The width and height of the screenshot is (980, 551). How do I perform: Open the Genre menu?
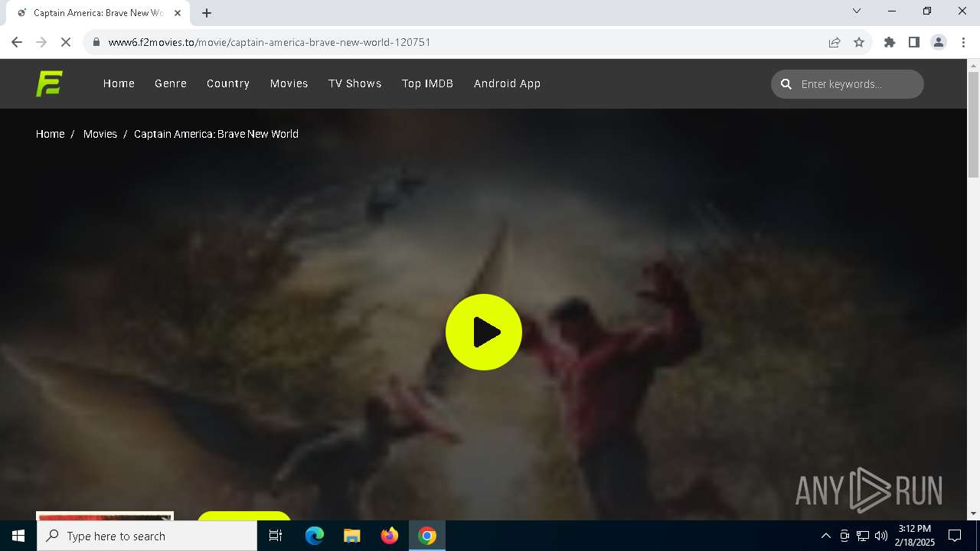pos(171,83)
